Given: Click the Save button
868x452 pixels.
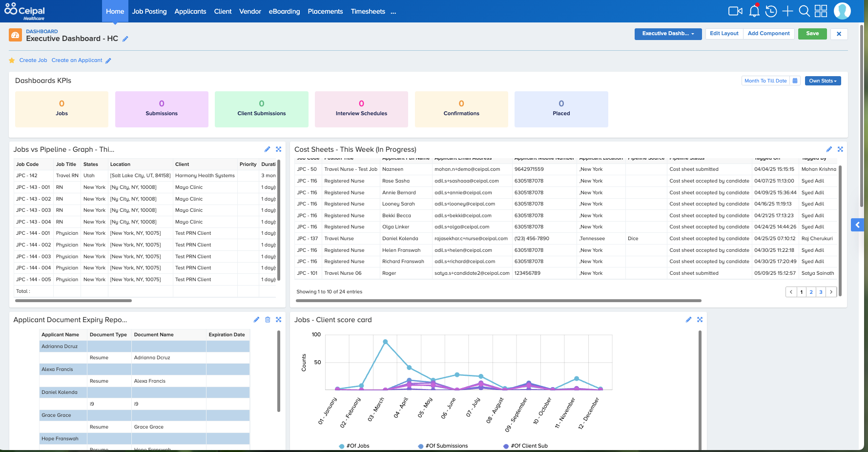Looking at the screenshot, I should (812, 34).
